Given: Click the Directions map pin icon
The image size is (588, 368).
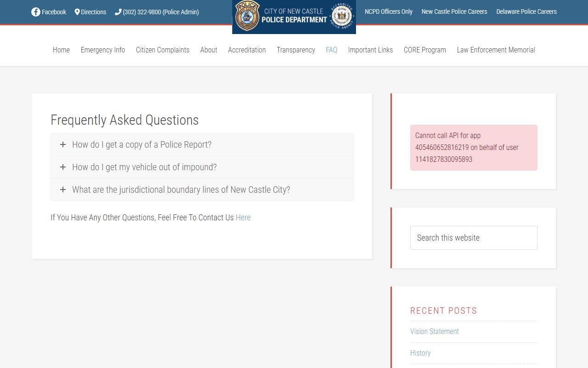Looking at the screenshot, I should click(77, 12).
